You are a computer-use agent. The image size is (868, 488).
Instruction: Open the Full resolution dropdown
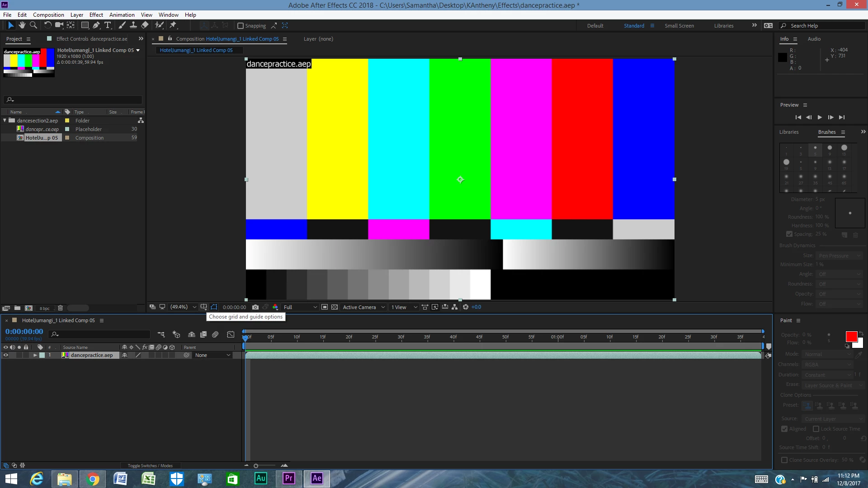point(300,307)
